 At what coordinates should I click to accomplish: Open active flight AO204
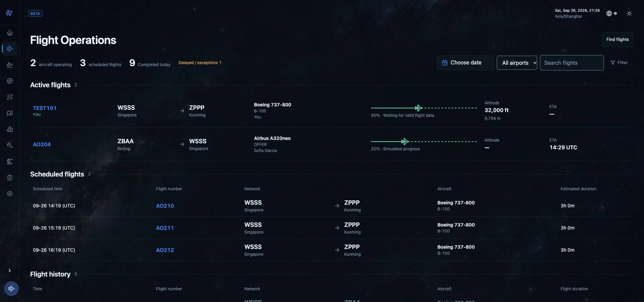42,144
